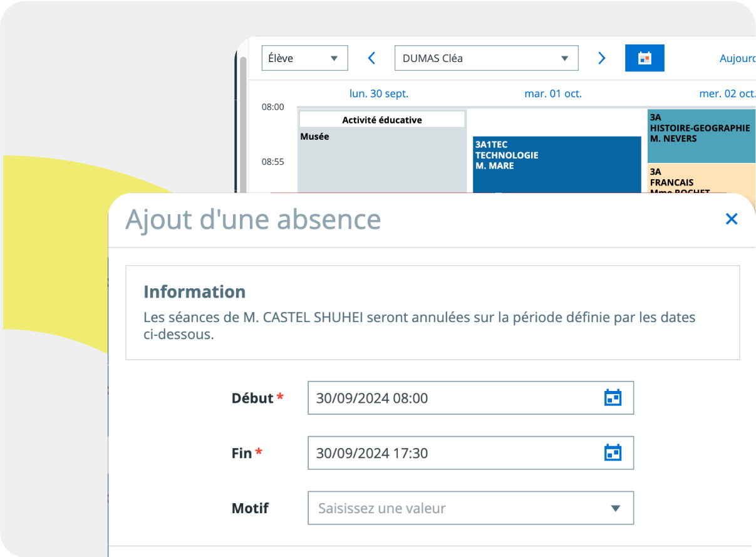Open the 3A1TEC TECHNOLOGIE session block

click(557, 165)
